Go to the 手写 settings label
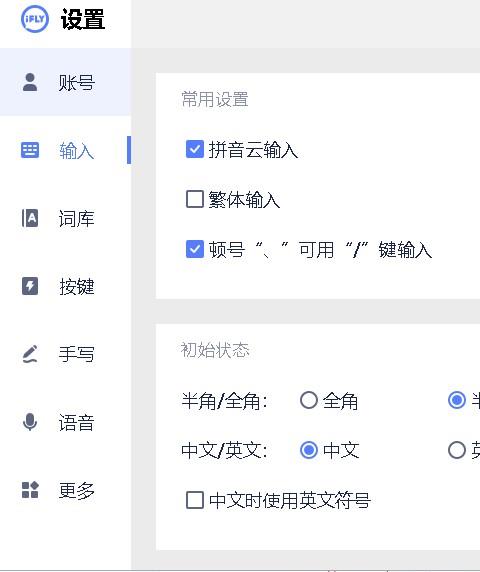Image resolution: width=480 pixels, height=572 pixels. (77, 354)
